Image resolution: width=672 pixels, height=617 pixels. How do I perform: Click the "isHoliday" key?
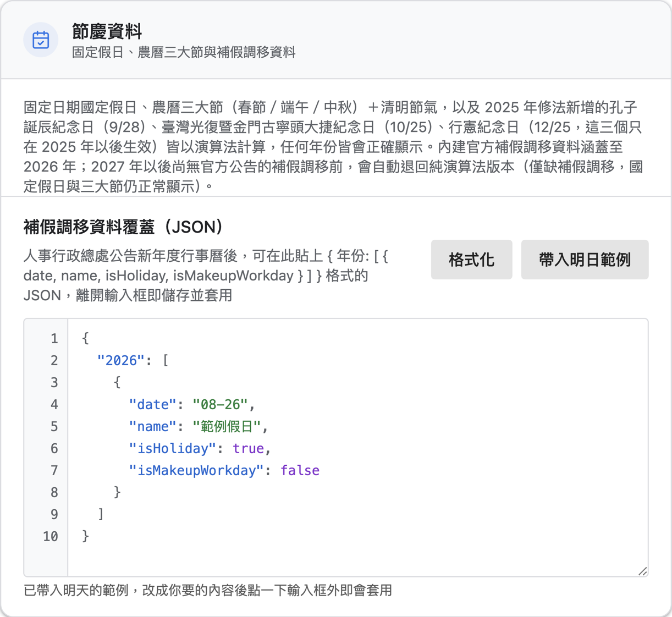pos(172,448)
